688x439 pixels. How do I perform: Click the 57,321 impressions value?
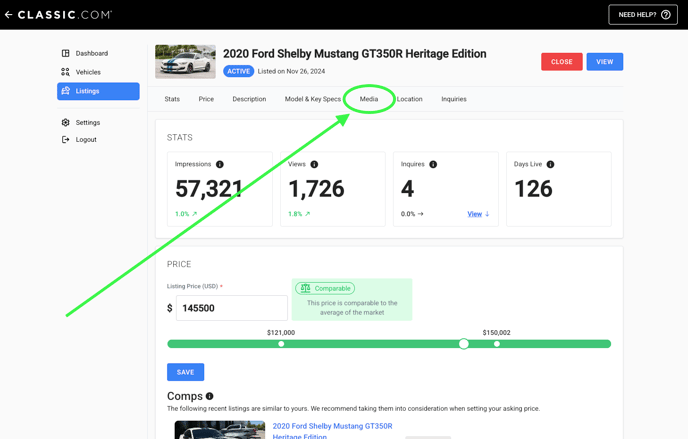(208, 189)
